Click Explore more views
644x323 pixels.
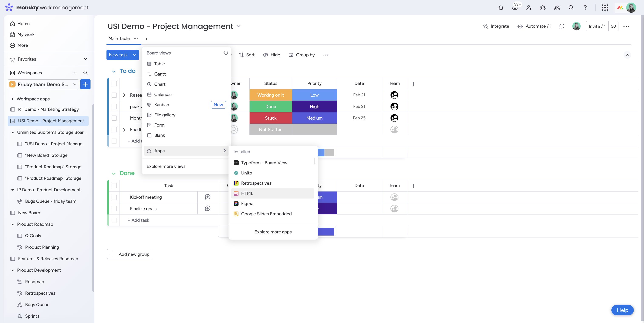166,166
